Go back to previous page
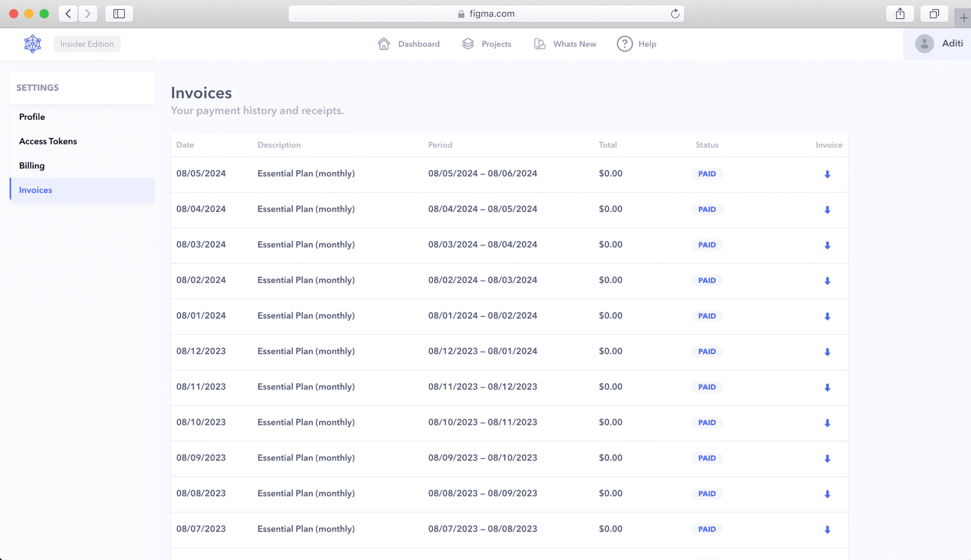The width and height of the screenshot is (971, 560). [x=68, y=14]
